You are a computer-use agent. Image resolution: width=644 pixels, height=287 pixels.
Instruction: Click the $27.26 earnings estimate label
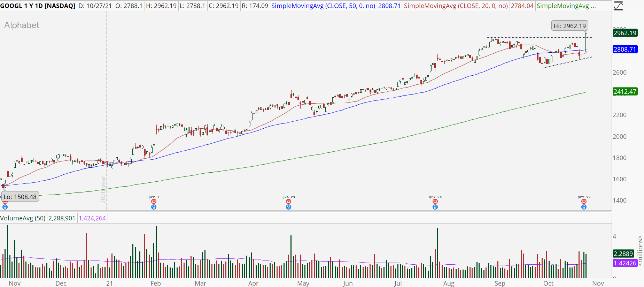(435, 197)
